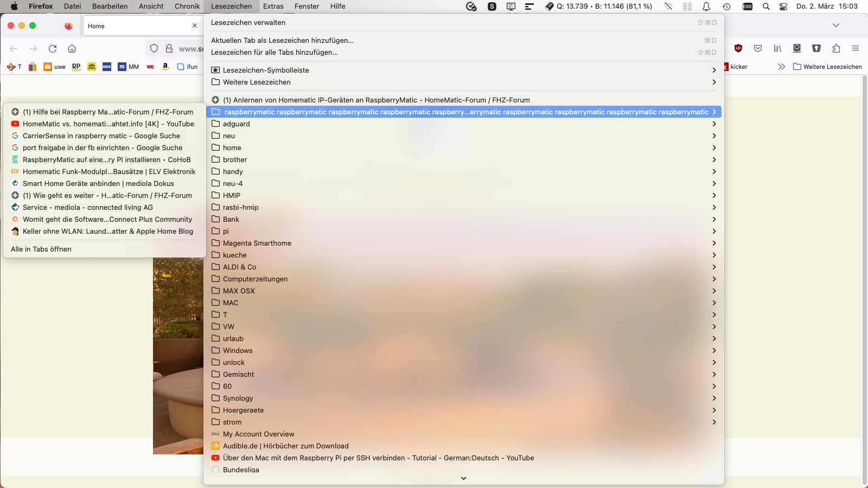Expand the Lesezeichen-Symbolleiste submenu
Viewport: 868px width, 488px height.
(x=464, y=70)
